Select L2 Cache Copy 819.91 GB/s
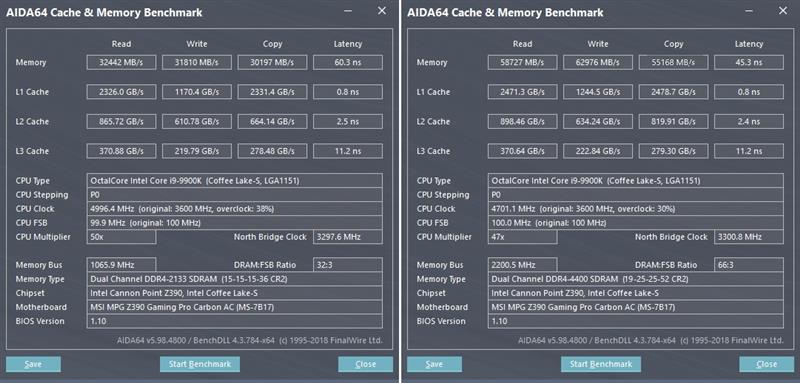 tap(673, 121)
